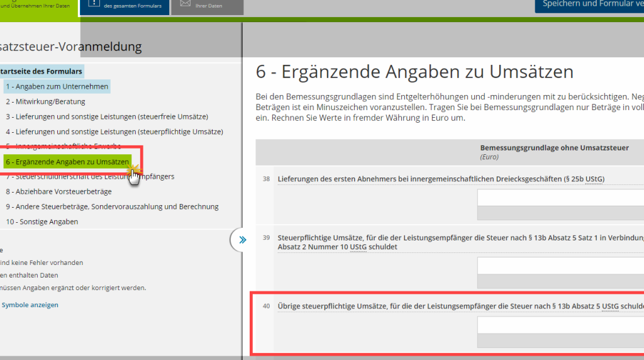Image resolution: width=644 pixels, height=360 pixels.
Task: Click the input field for line 40
Action: (560, 325)
